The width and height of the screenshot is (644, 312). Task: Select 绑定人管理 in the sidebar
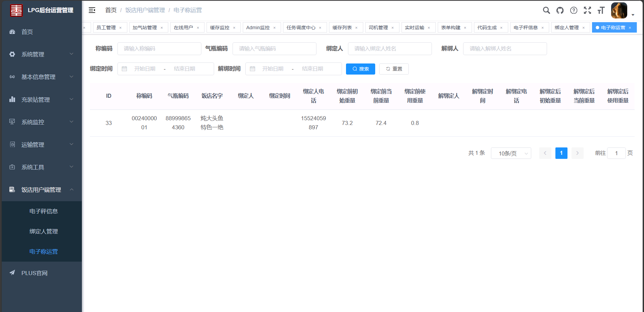tap(44, 231)
